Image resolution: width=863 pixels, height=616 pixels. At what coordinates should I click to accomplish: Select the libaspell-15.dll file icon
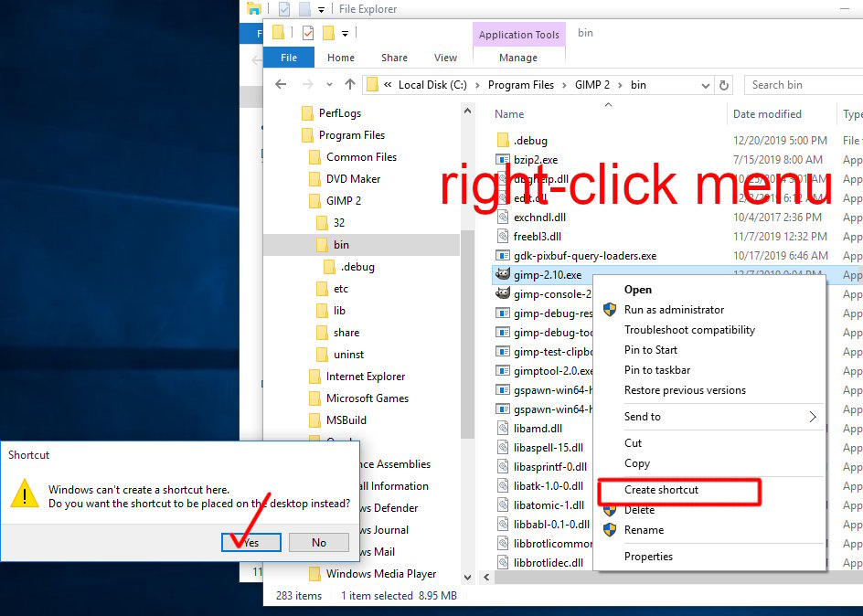pos(503,448)
